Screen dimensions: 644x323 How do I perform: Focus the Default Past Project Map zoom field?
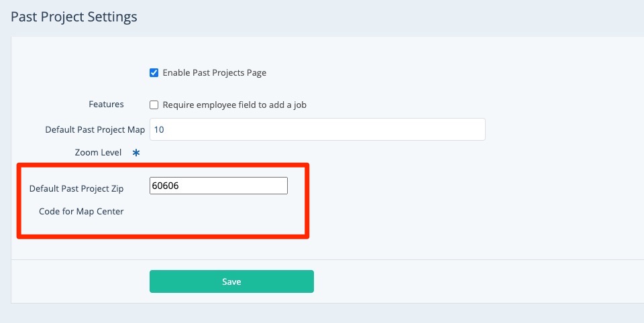click(317, 129)
